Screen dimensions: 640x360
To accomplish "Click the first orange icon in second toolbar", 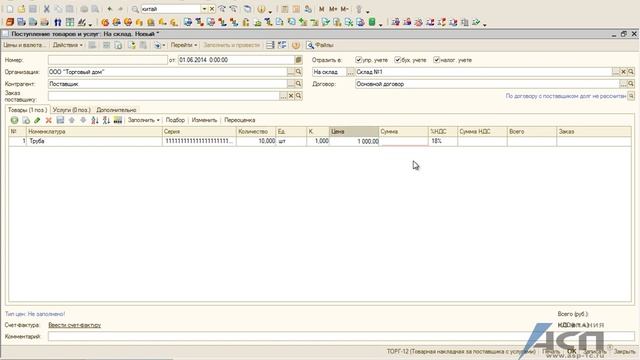I will 10,22.
